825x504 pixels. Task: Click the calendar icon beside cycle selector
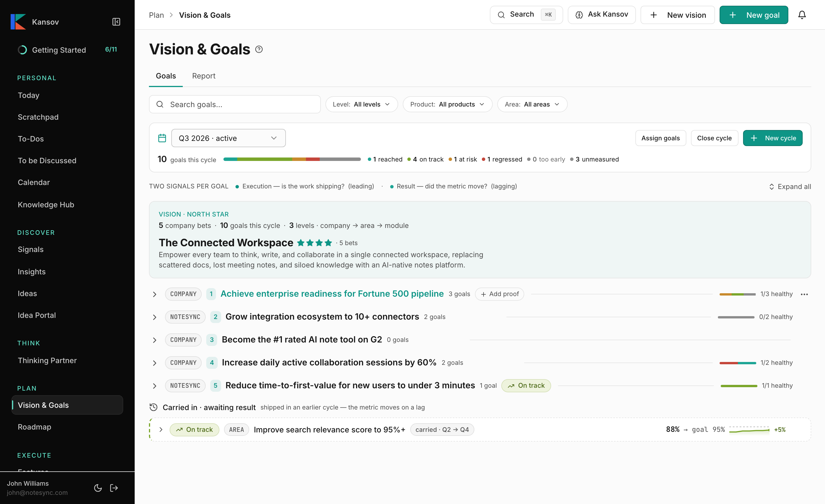click(x=162, y=138)
